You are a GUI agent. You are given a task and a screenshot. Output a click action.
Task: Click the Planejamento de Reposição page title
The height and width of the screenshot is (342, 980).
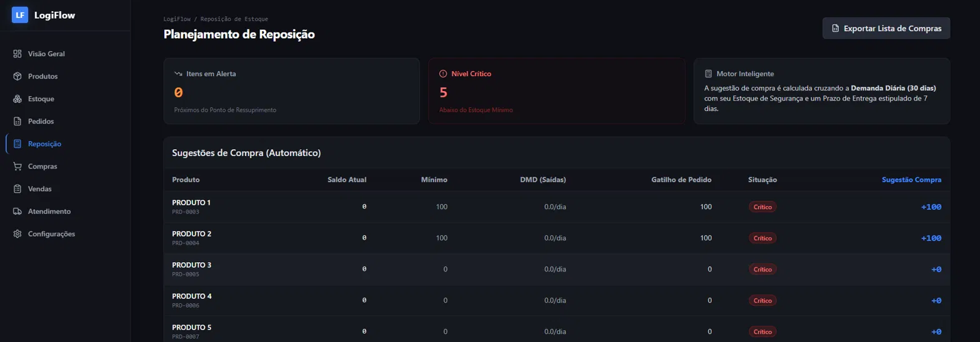coord(239,34)
